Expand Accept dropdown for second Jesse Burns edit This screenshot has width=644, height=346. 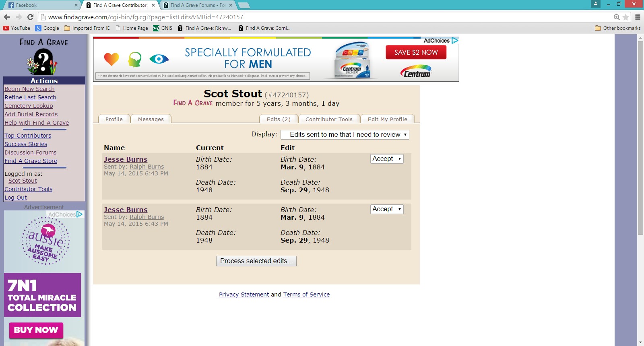pos(386,209)
